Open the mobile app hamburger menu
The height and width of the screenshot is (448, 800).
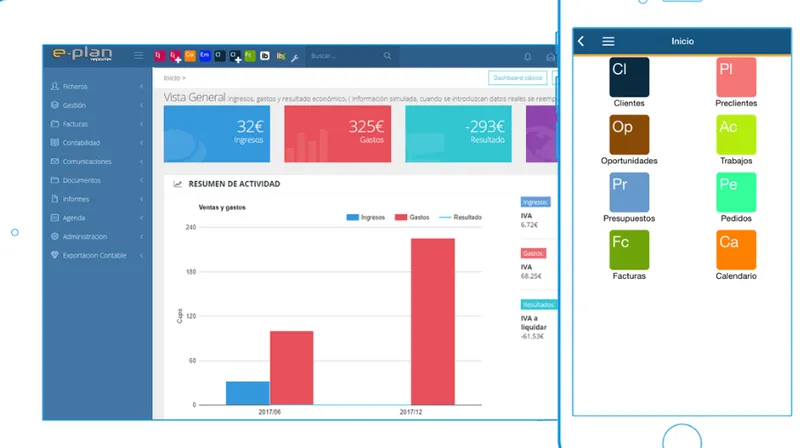point(608,41)
